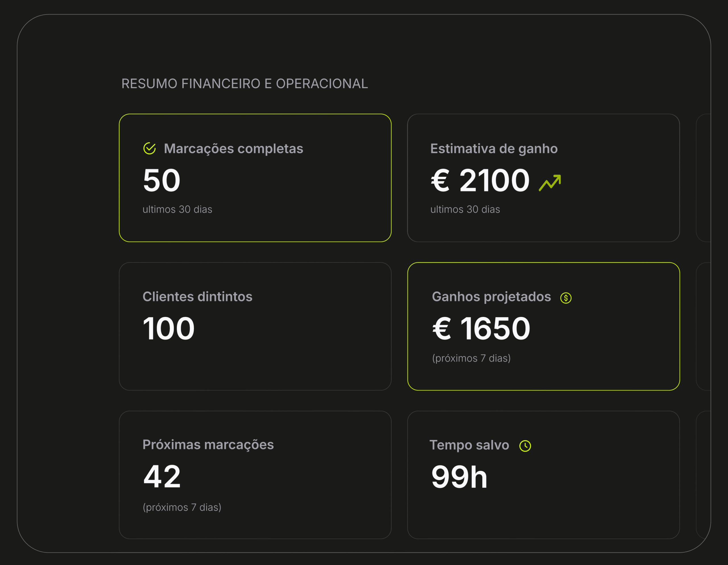Click the clock icon next to Tempo salvo
Screen dimensions: 728x565
(x=525, y=446)
